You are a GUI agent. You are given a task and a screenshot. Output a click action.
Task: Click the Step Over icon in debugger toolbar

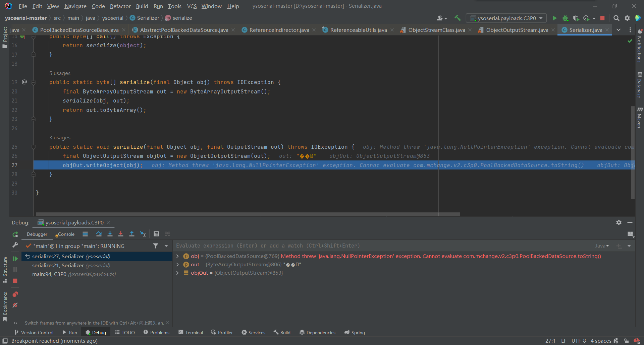point(99,234)
